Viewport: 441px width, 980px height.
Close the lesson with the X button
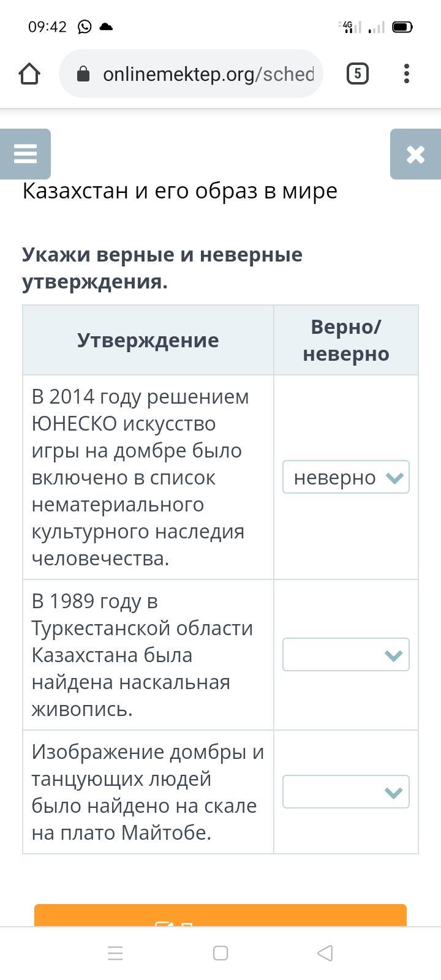coord(415,154)
